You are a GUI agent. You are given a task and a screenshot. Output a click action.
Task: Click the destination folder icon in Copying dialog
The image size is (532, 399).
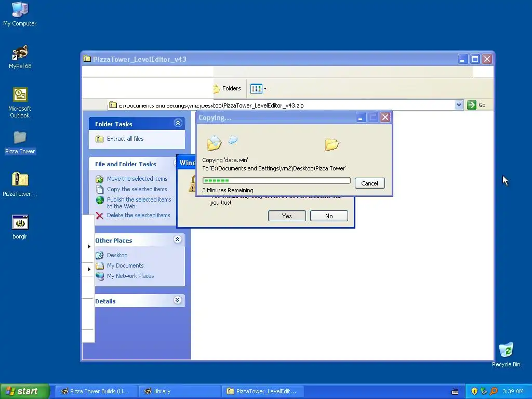tap(332, 144)
